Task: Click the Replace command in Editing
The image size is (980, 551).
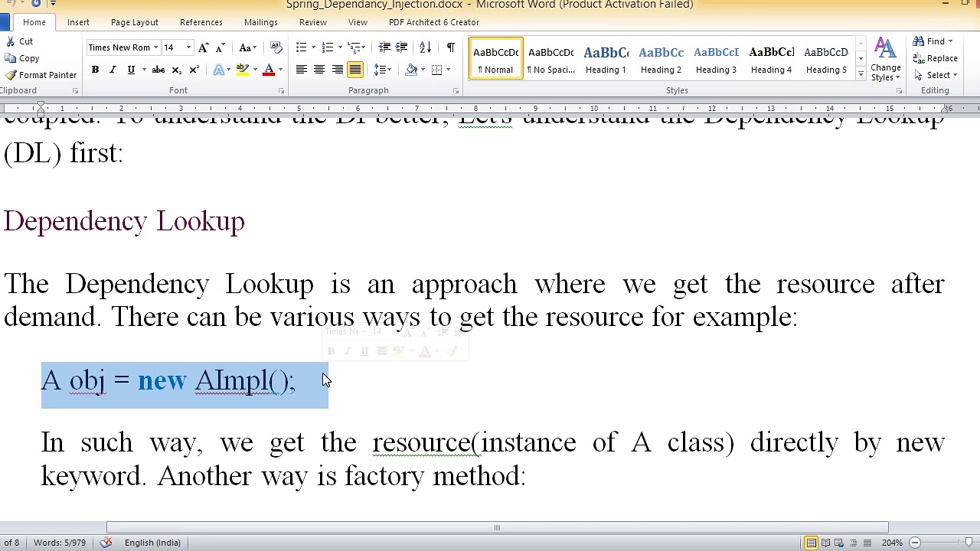Action: pos(935,58)
